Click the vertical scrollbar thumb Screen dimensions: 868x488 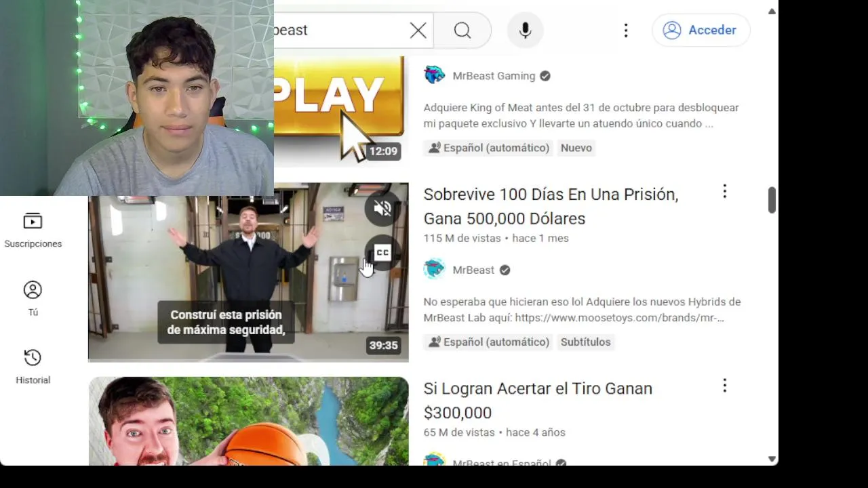click(772, 200)
